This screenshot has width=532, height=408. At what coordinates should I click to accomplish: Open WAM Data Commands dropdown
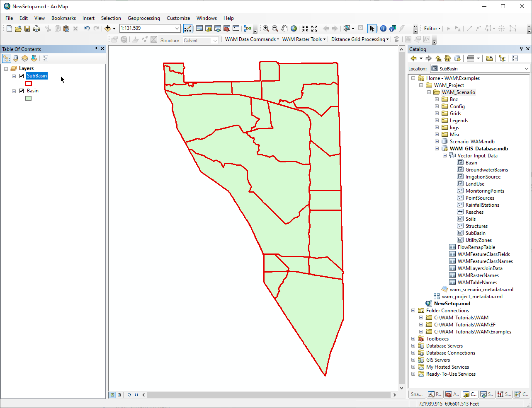click(x=252, y=39)
